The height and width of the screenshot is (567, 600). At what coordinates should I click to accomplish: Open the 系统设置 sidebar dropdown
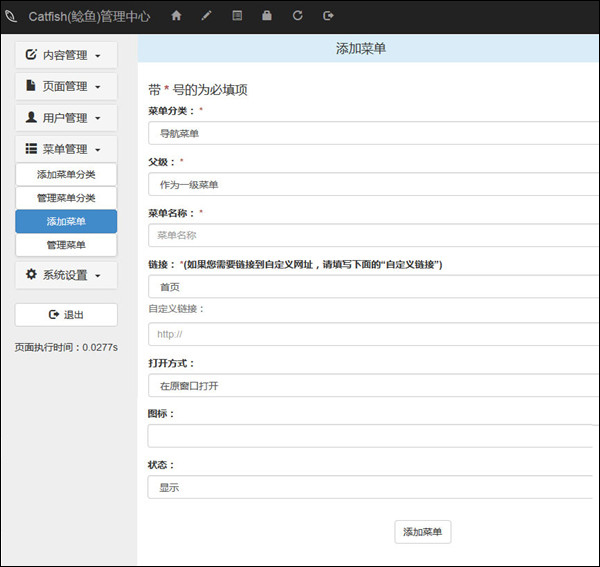[66, 275]
